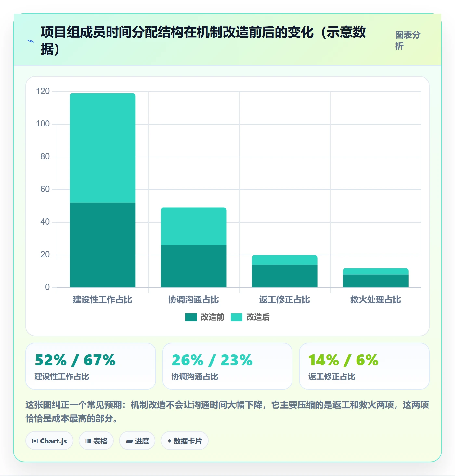Click the 改造后 segment of 返工修正占比 bar
This screenshot has width=455, height=476.
click(x=284, y=260)
